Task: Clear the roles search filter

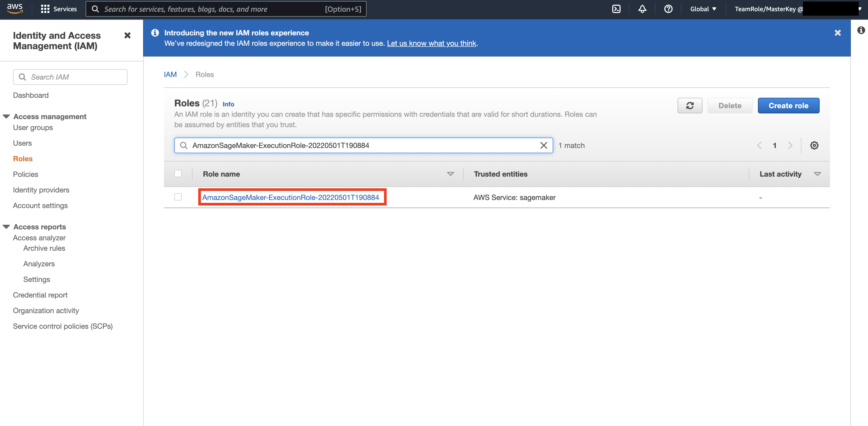Action: (x=544, y=145)
